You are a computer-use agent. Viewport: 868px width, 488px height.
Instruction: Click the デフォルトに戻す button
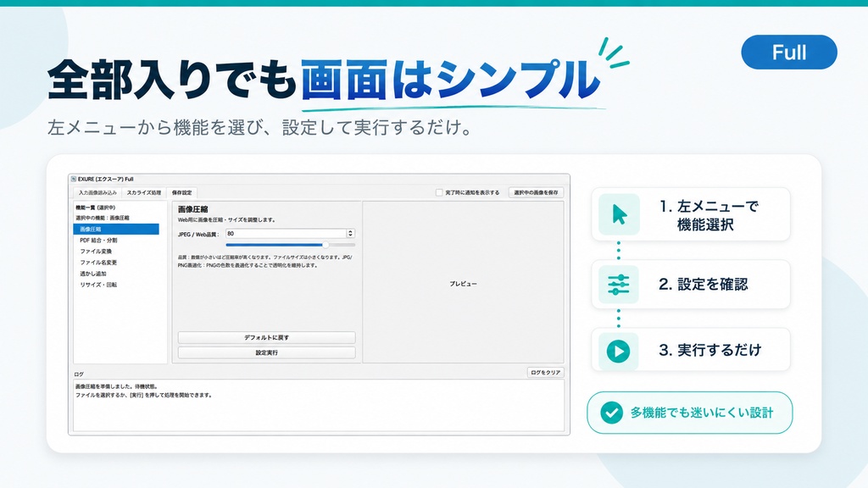[x=266, y=337]
